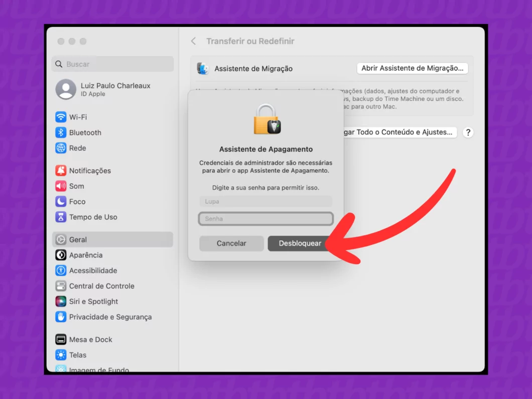Go back with the chevron arrow
The image size is (532, 399).
click(x=193, y=41)
